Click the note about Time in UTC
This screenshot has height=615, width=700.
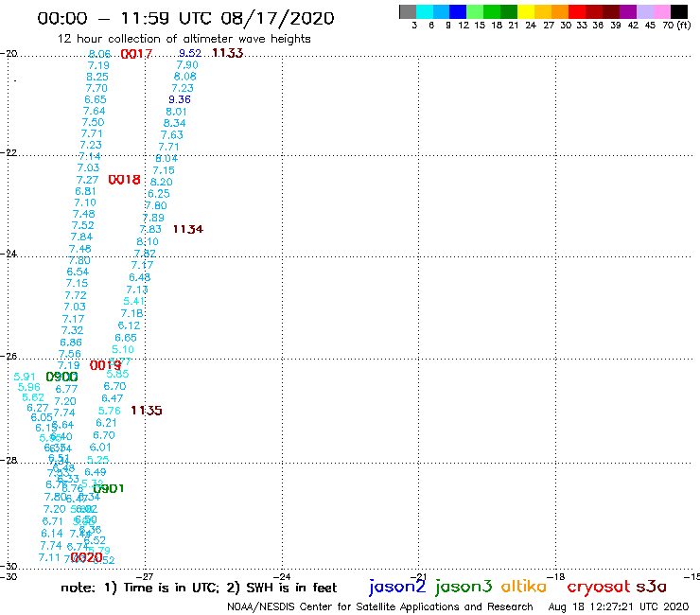point(199,588)
